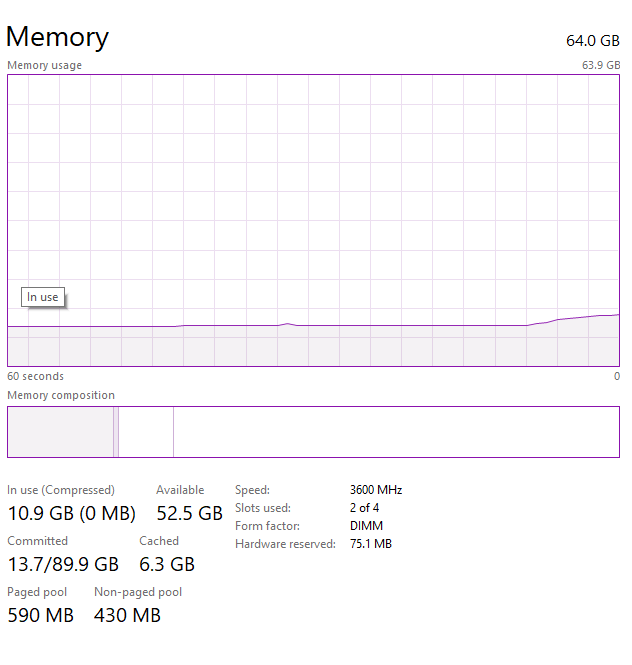
Task: Select the free segment of memory composition bar
Action: point(396,432)
